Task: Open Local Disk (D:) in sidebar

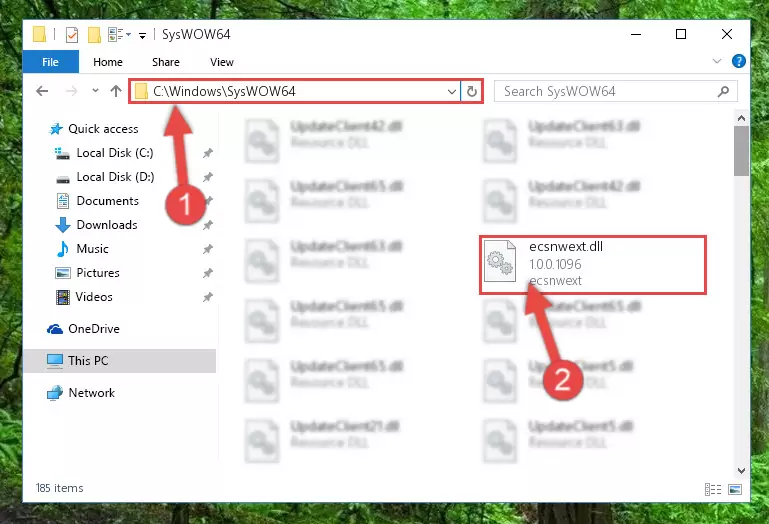Action: pyautogui.click(x=104, y=177)
